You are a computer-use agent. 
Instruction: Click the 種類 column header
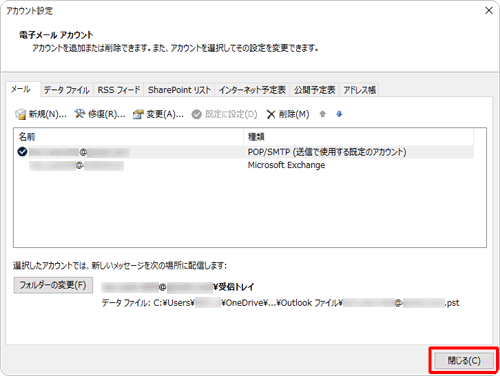(x=359, y=137)
